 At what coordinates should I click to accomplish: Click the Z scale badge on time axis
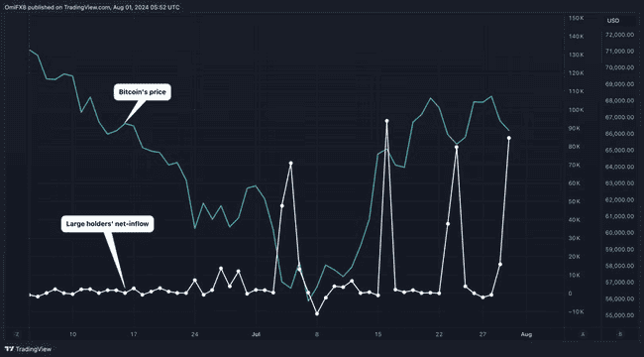coord(17,334)
